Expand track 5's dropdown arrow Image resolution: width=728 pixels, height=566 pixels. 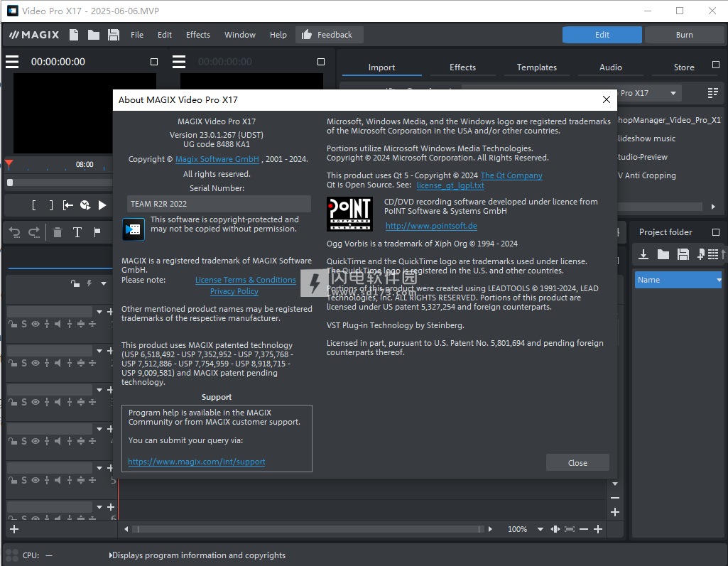click(99, 468)
